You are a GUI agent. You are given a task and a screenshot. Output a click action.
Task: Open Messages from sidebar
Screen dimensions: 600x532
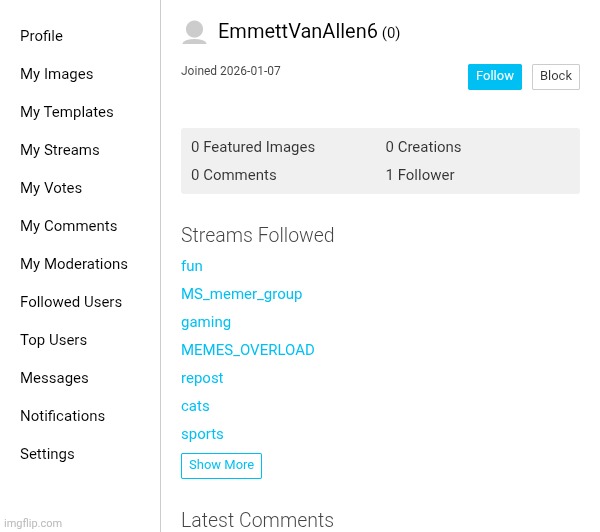tap(54, 378)
